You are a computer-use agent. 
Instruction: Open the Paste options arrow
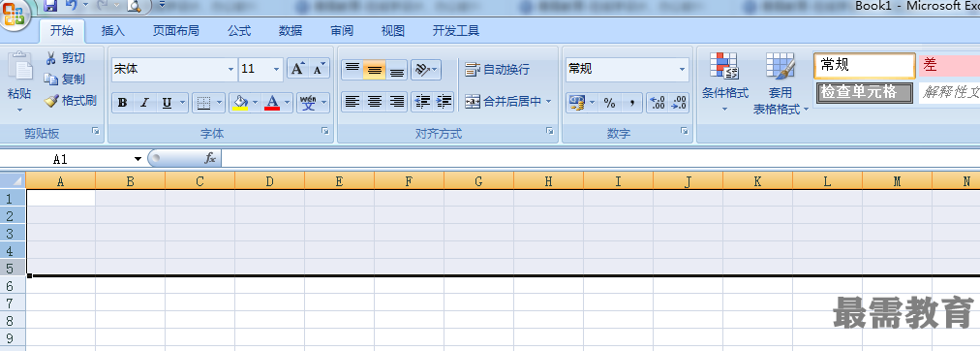(x=19, y=110)
